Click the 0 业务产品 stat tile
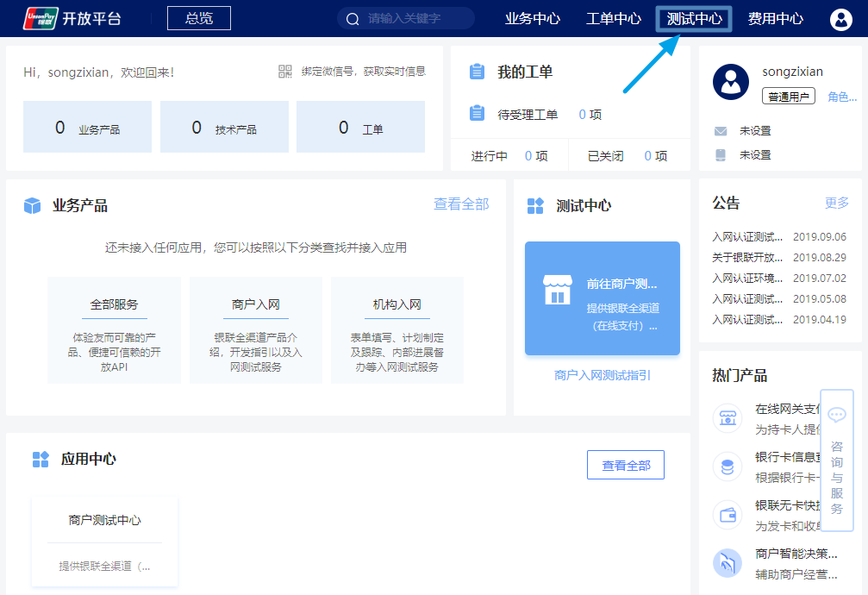The image size is (868, 595). pos(87,127)
